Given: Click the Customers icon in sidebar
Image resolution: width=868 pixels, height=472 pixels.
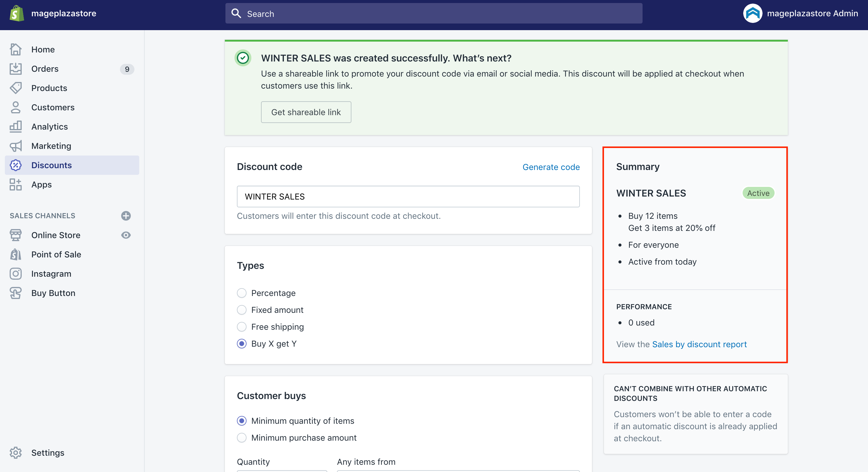Looking at the screenshot, I should [x=16, y=107].
